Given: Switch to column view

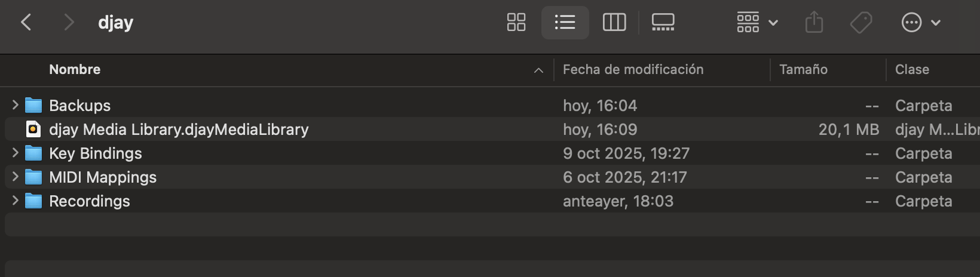Looking at the screenshot, I should (614, 23).
